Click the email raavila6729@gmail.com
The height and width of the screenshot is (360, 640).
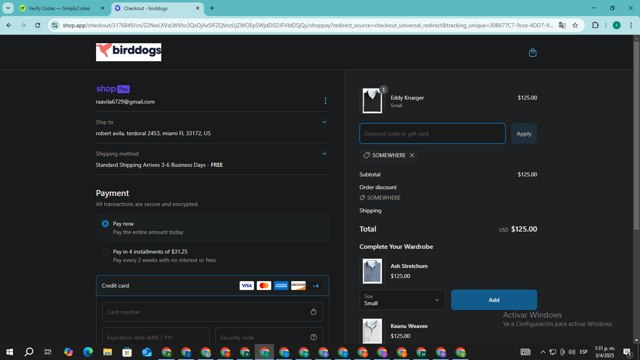point(125,102)
